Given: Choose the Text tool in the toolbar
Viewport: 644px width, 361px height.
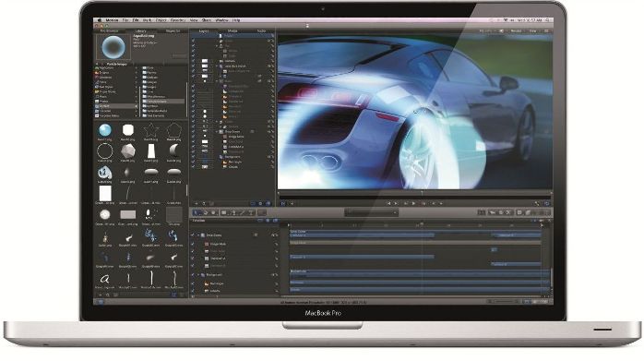Looking at the screenshot, I should click(251, 212).
